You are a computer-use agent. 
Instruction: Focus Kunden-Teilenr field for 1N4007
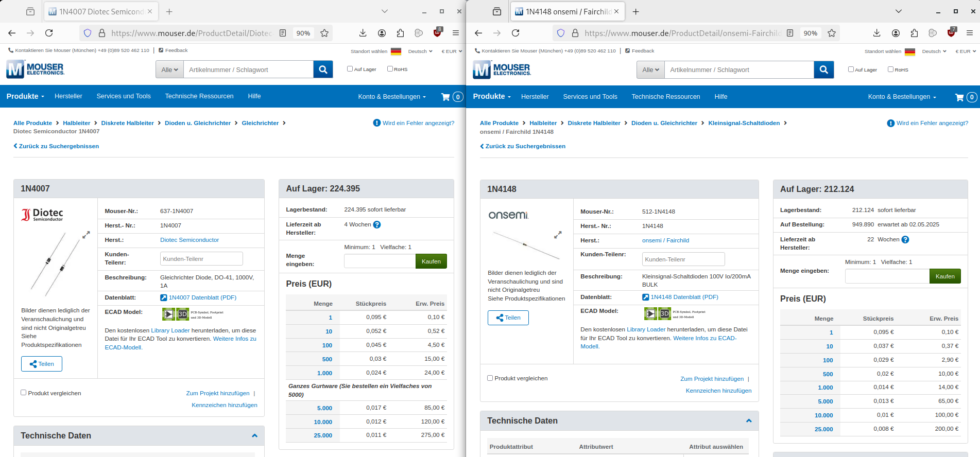coord(201,258)
